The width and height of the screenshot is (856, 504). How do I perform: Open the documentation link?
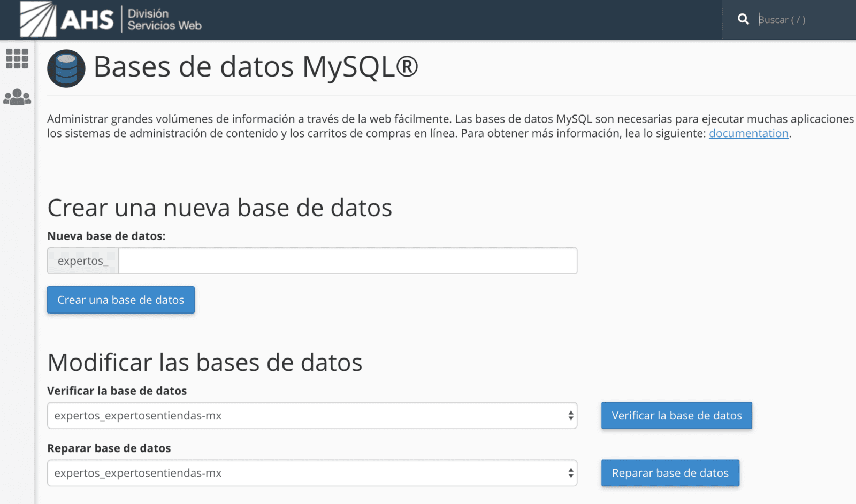(x=748, y=133)
